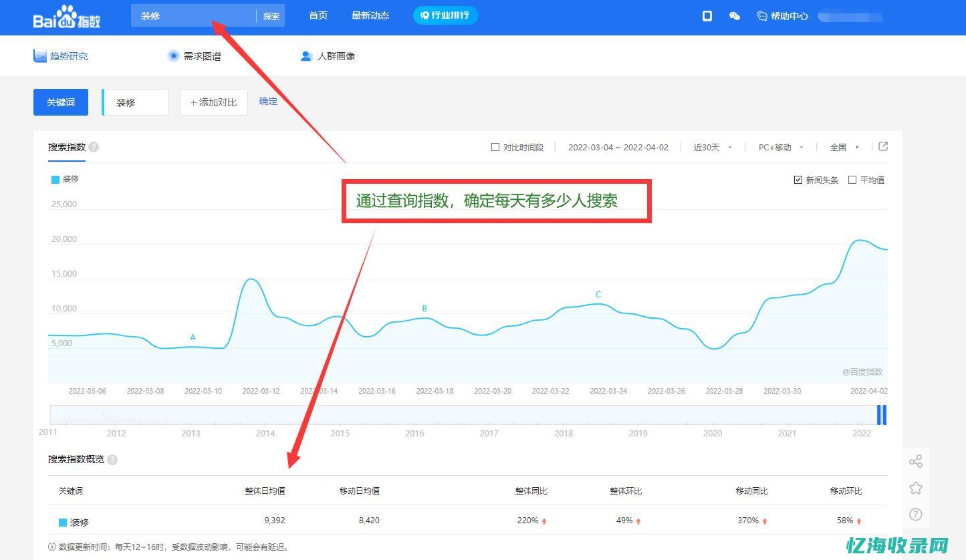Viewport: 966px width, 560px height.
Task: Open the 全国 region dropdown
Action: [845, 147]
